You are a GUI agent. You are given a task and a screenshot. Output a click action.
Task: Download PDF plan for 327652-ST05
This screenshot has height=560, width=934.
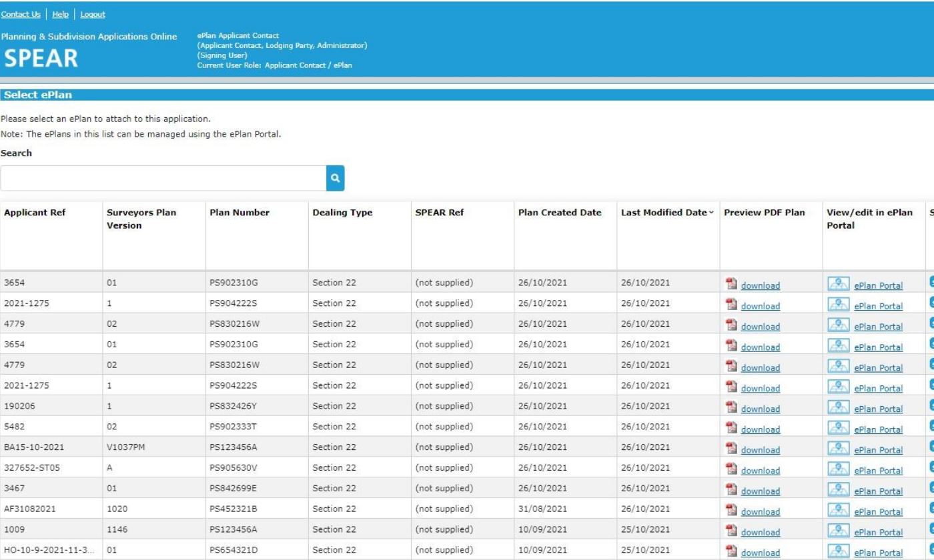click(x=761, y=471)
